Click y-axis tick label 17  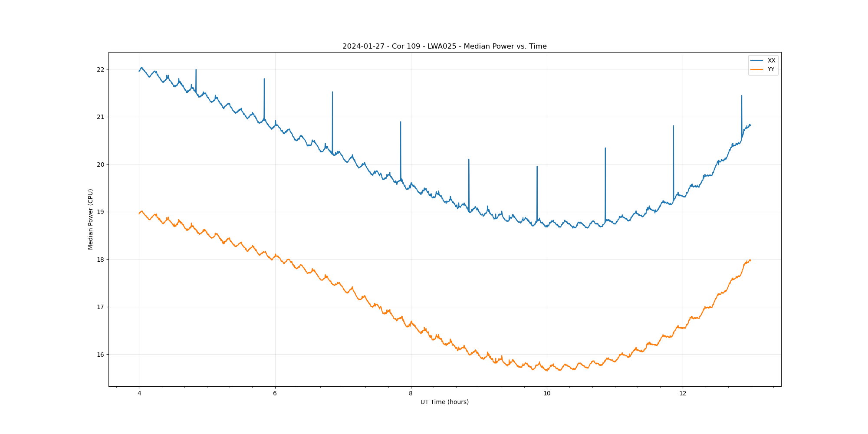click(101, 307)
